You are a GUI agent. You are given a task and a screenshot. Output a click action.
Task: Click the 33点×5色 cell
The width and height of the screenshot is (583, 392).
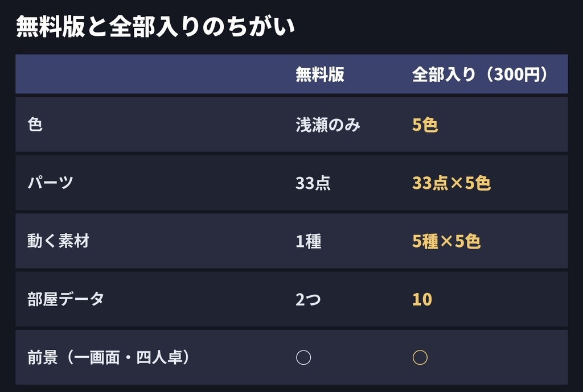(451, 183)
